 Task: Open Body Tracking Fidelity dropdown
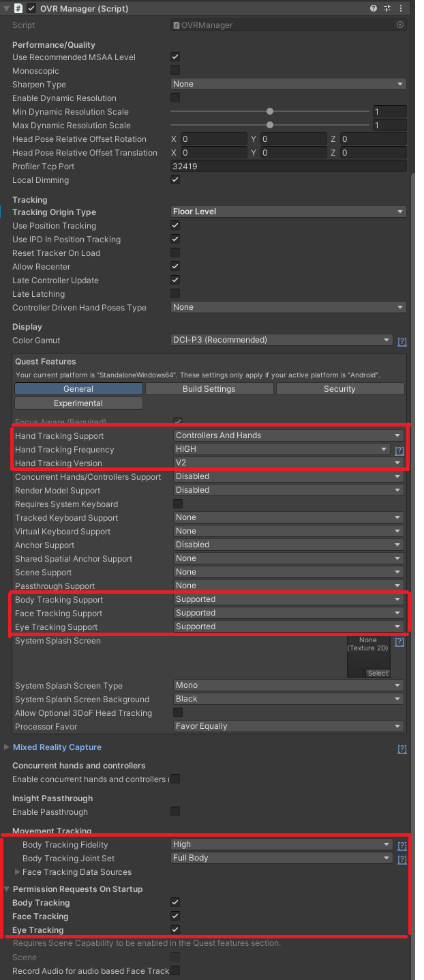282,844
